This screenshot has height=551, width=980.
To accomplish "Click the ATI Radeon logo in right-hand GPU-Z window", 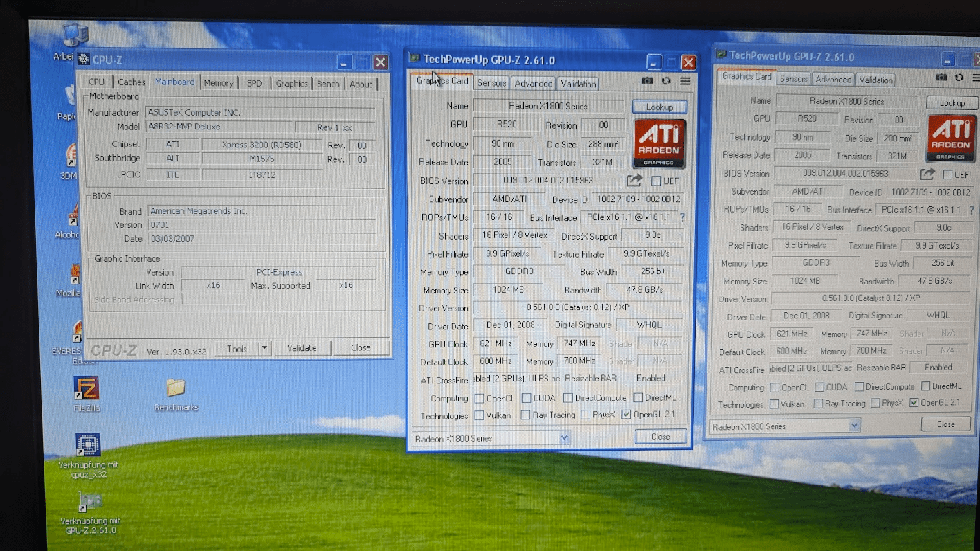I will click(952, 138).
